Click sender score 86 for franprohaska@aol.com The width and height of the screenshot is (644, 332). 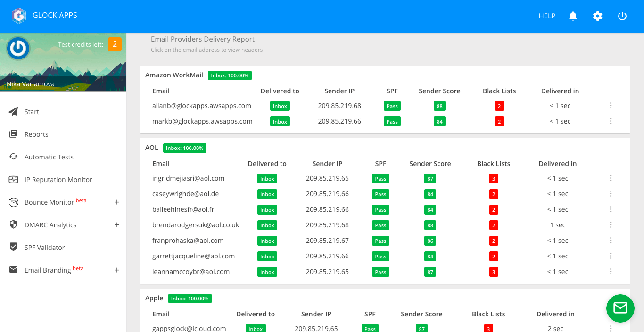pos(430,241)
